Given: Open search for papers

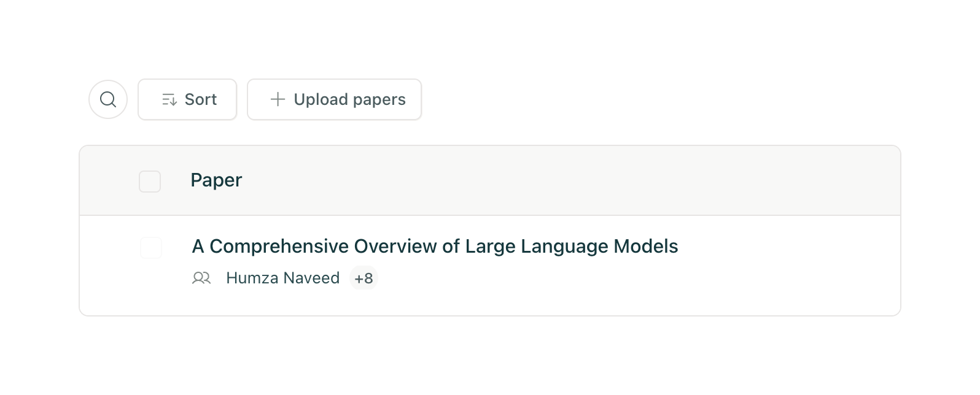Looking at the screenshot, I should (x=108, y=99).
